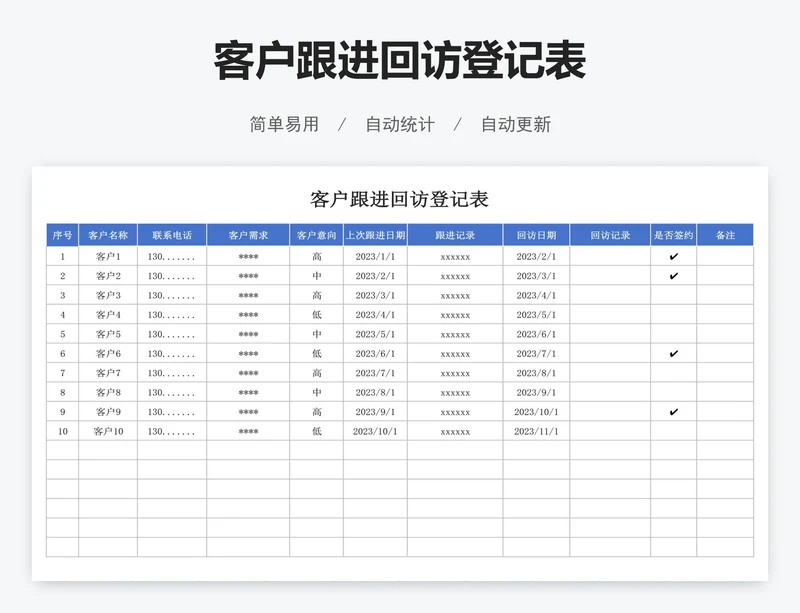
Task: Click the 回访记录 column header
Action: [x=610, y=235]
